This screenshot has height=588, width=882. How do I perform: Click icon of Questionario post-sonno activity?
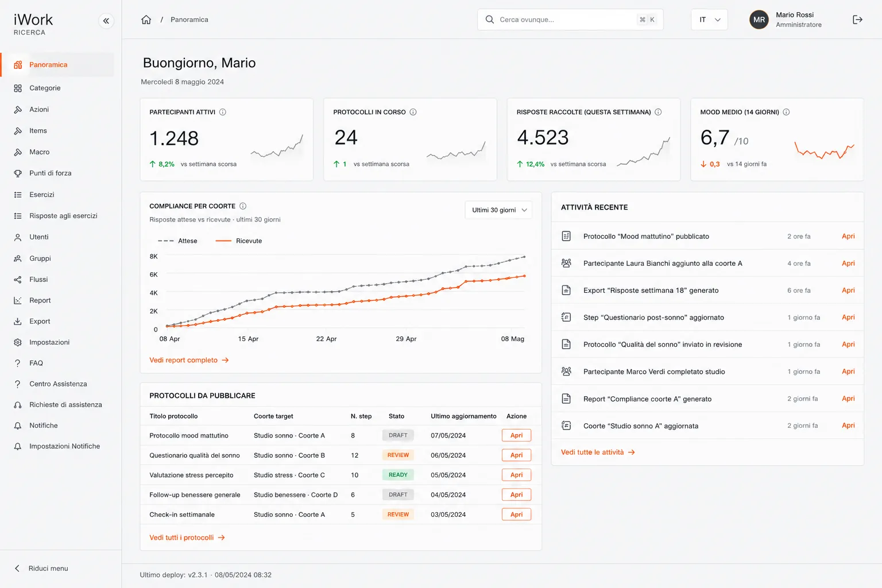[566, 317]
